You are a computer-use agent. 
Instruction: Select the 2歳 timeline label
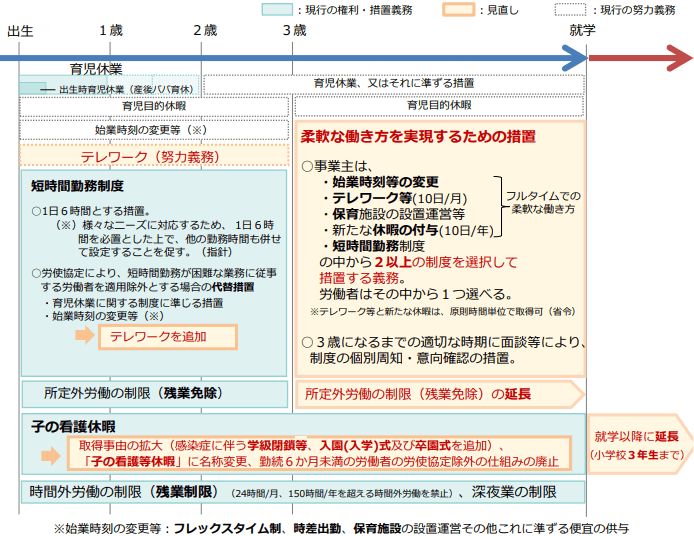point(205,31)
